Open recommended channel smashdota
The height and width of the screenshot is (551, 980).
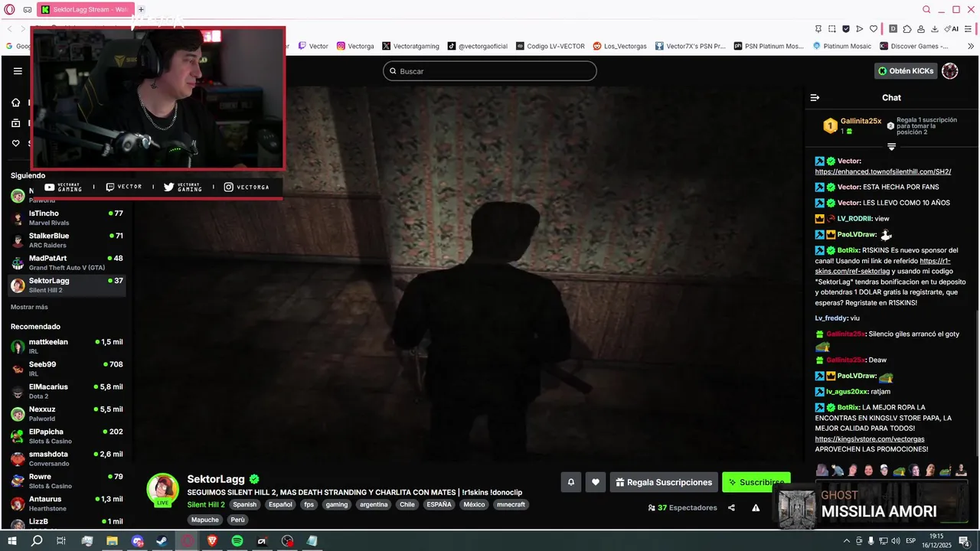pyautogui.click(x=67, y=458)
